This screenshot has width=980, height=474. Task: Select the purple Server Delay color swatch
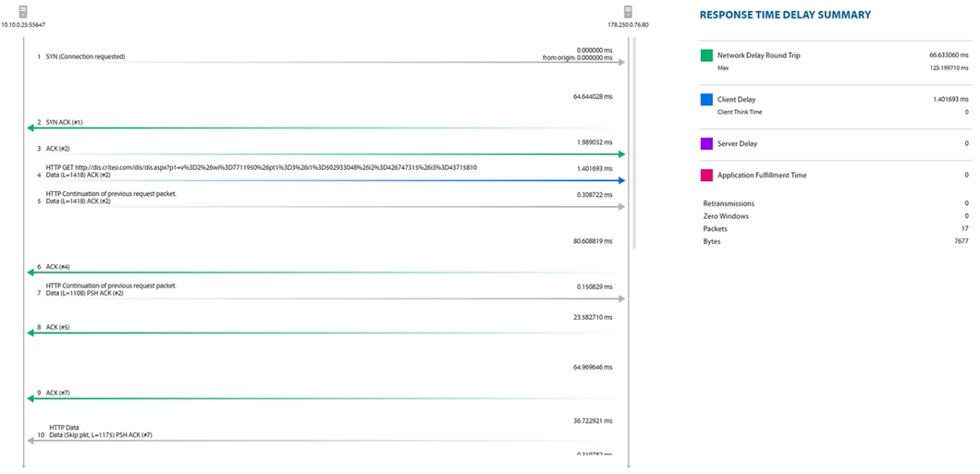tap(706, 144)
